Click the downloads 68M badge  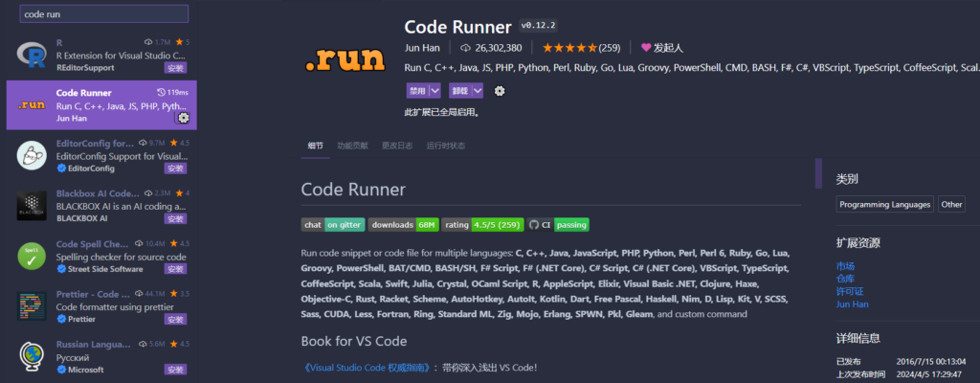click(403, 225)
